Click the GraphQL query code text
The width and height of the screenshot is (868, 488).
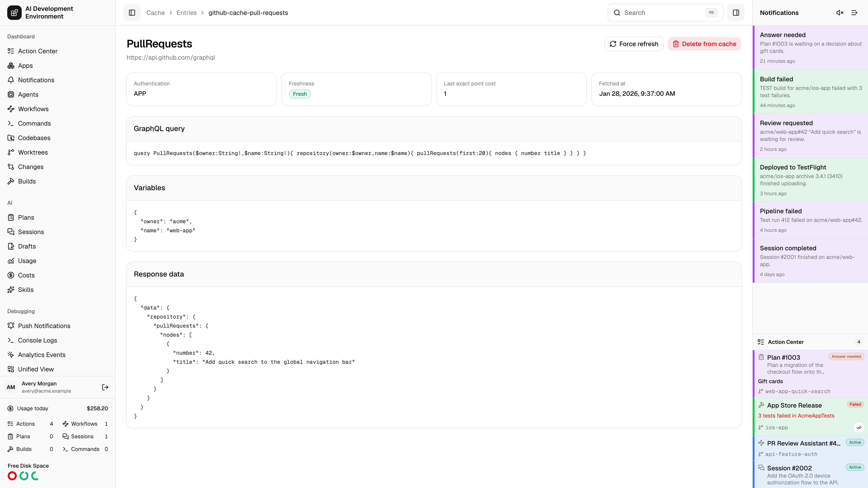click(x=360, y=153)
